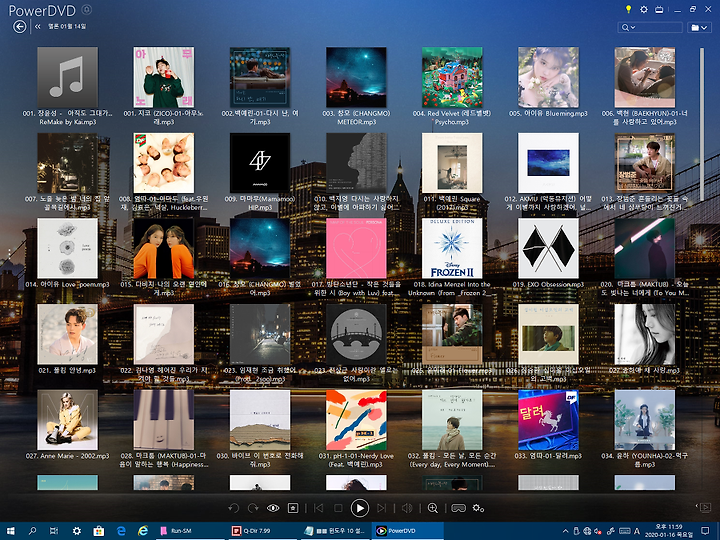Viewport: 720px width, 540px height.
Task: Select the 009 Mamamoo HIP album cover
Action: click(x=260, y=163)
